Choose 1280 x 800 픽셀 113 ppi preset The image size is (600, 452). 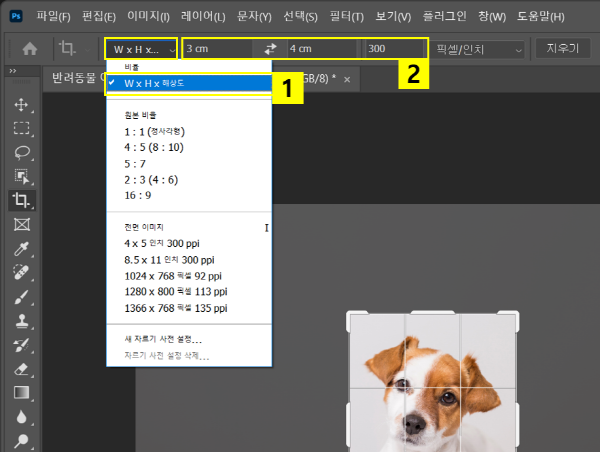click(189, 292)
